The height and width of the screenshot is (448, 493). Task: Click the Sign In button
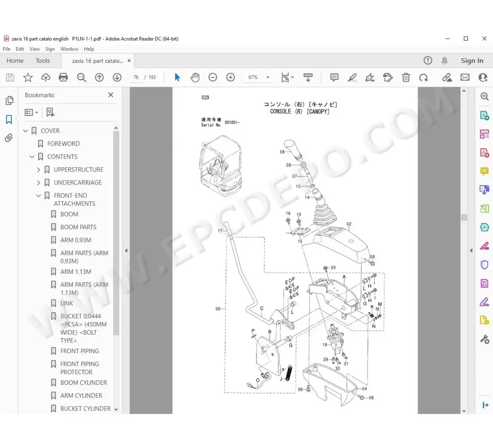click(472, 61)
